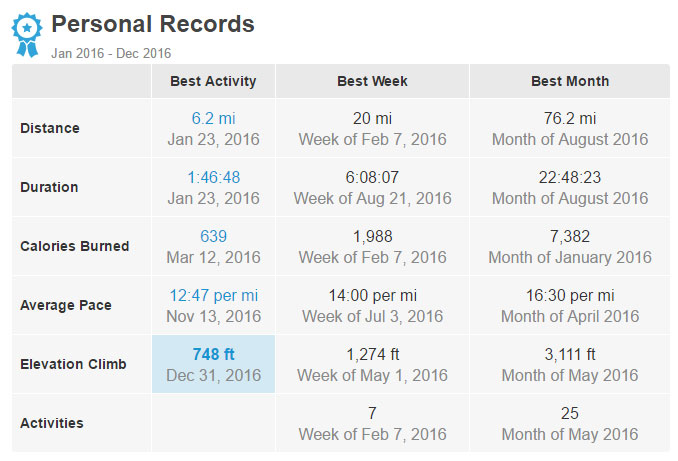Click the 76.2 mi best month distance
The width and height of the screenshot is (678, 461).
(x=570, y=118)
